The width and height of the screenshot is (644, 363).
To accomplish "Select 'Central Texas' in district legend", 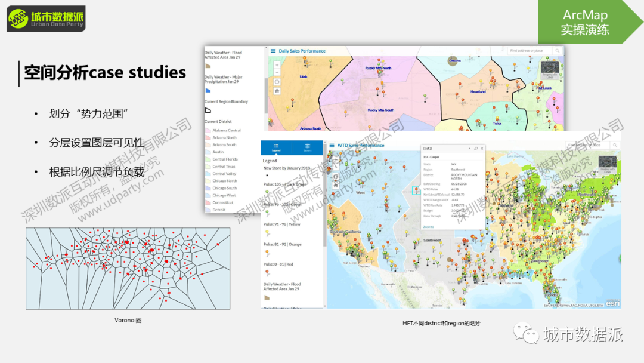I will [224, 167].
